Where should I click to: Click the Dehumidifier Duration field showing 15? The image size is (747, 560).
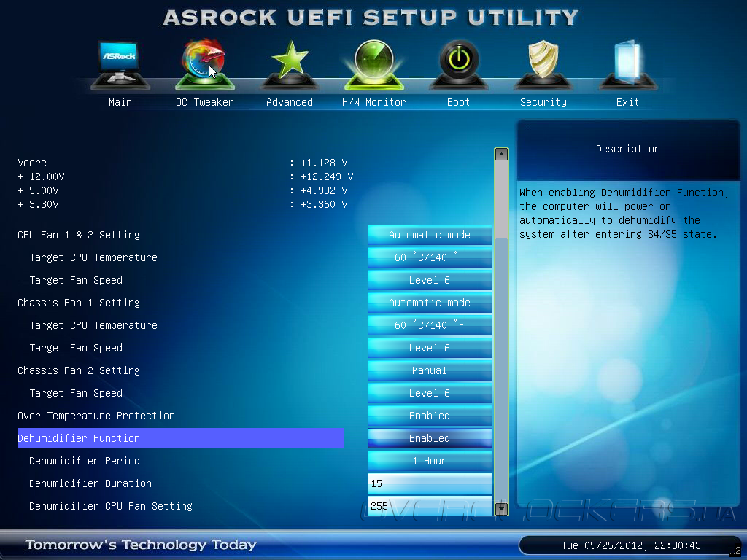pyautogui.click(x=429, y=483)
